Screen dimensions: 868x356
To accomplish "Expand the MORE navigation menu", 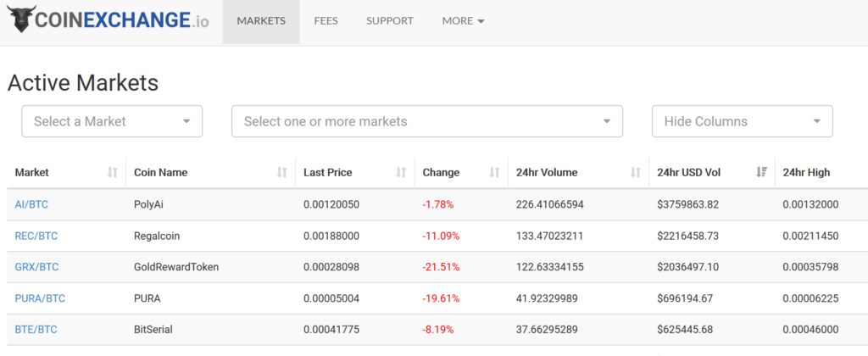I will 464,21.
